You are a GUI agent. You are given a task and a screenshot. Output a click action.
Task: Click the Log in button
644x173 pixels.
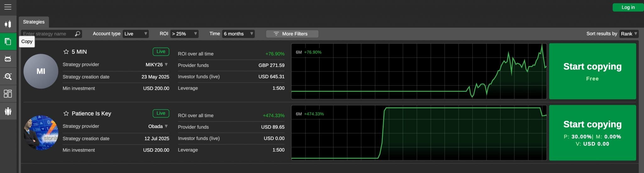(x=628, y=7)
